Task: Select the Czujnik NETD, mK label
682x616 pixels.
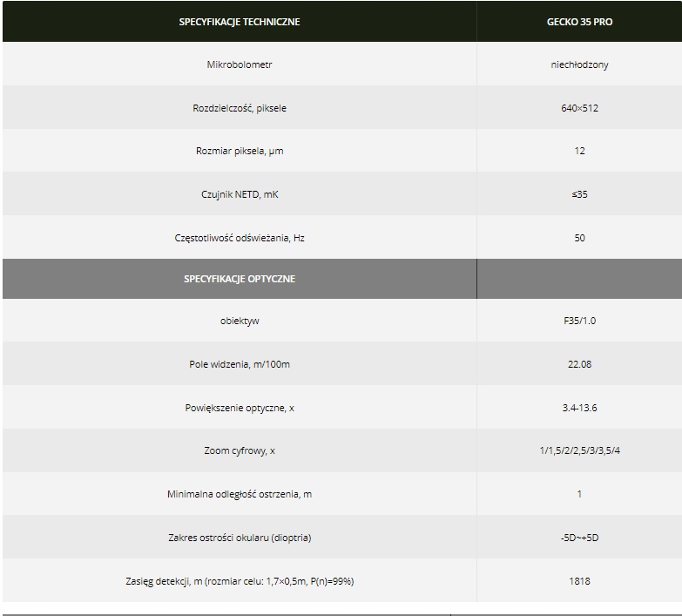Action: (240, 194)
